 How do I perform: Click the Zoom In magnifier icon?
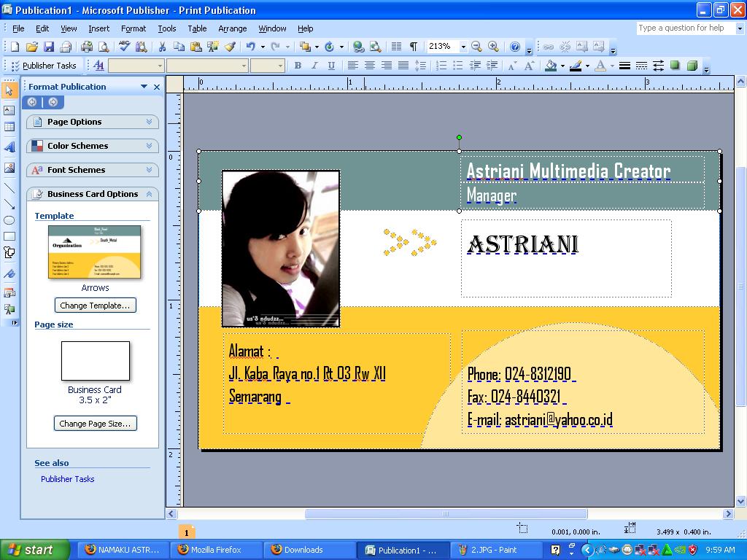tap(493, 46)
